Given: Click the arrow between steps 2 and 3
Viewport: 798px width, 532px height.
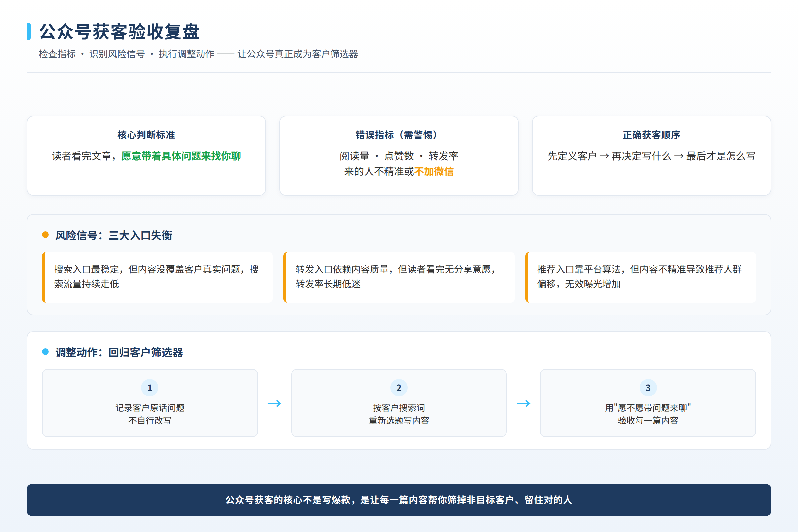Looking at the screenshot, I should (x=523, y=403).
